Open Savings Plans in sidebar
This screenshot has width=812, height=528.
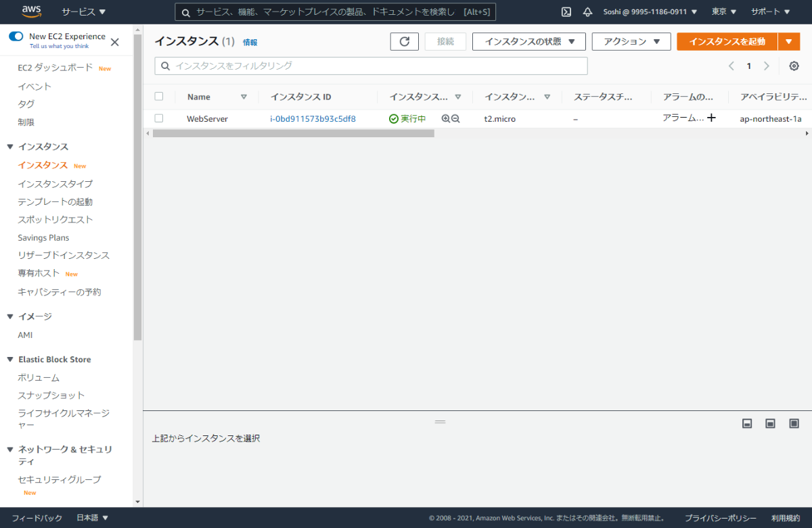(43, 237)
